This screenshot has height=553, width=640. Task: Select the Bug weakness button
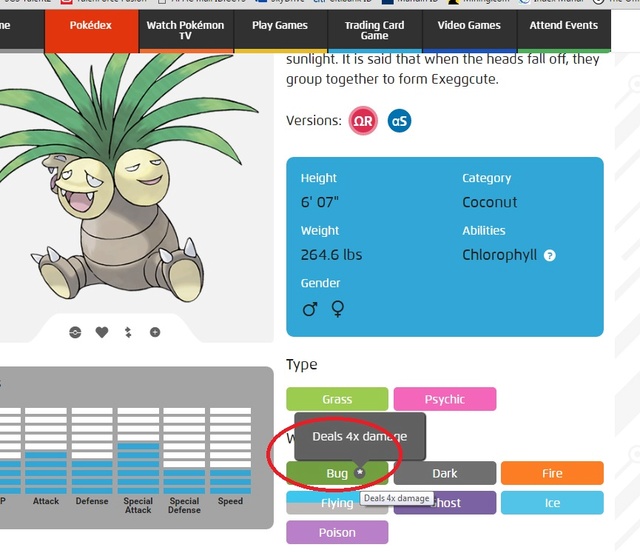[337, 473]
